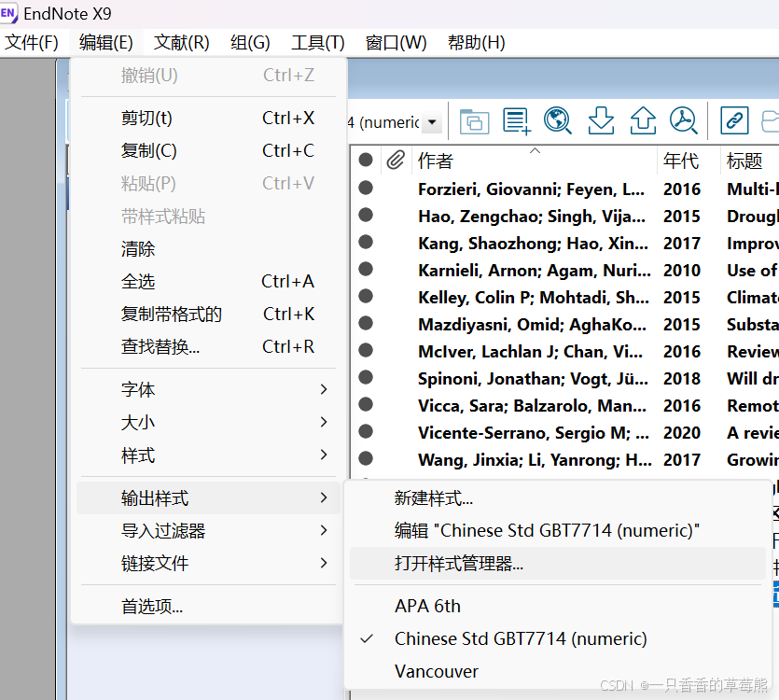Select the Vicente-Serrano, Sergio M reference
Image resolution: width=779 pixels, height=700 pixels.
tap(534, 432)
